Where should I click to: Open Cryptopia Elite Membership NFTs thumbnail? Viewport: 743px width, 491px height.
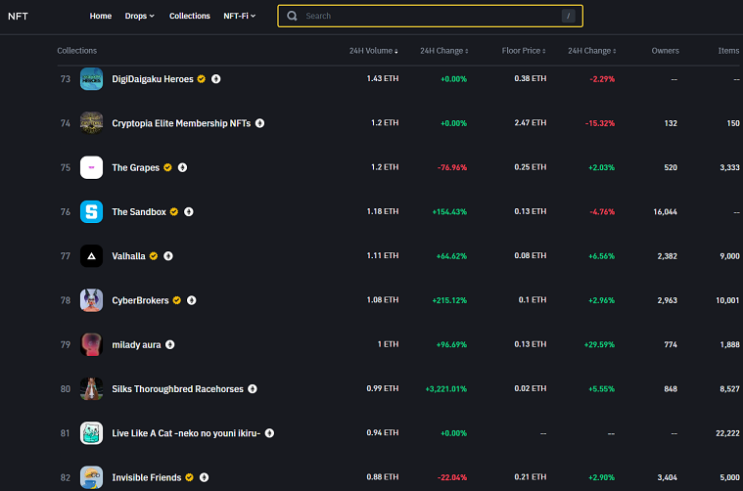tap(91, 123)
